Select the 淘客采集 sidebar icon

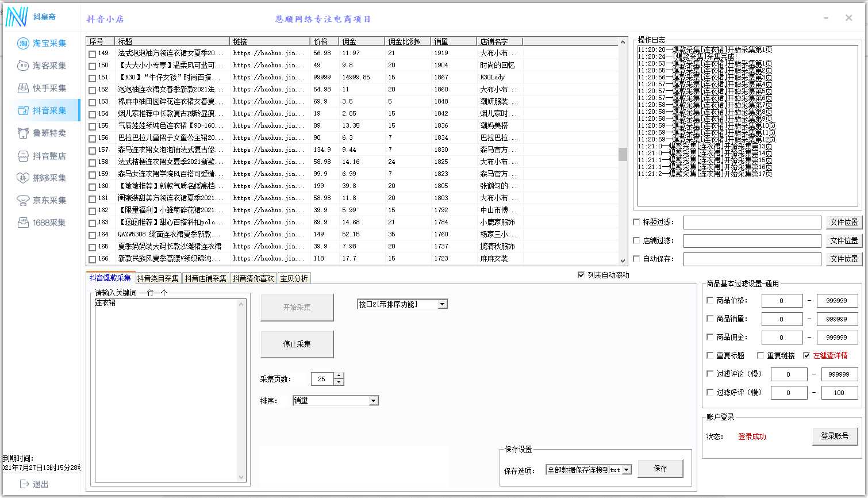(23, 66)
